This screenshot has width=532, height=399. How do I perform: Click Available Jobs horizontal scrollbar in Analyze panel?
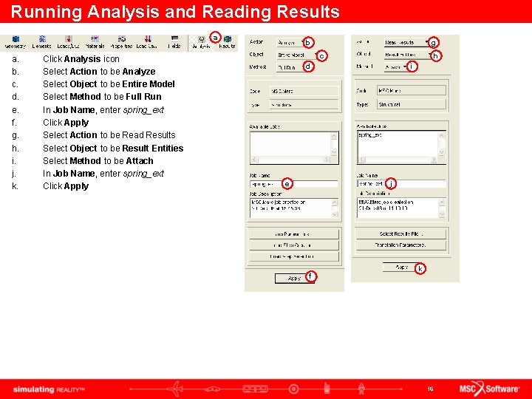[x=290, y=160]
